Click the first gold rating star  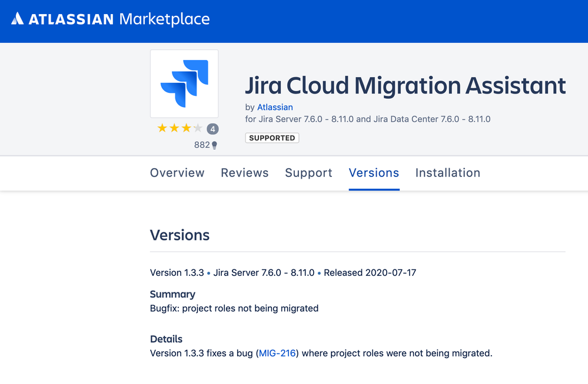pos(162,128)
